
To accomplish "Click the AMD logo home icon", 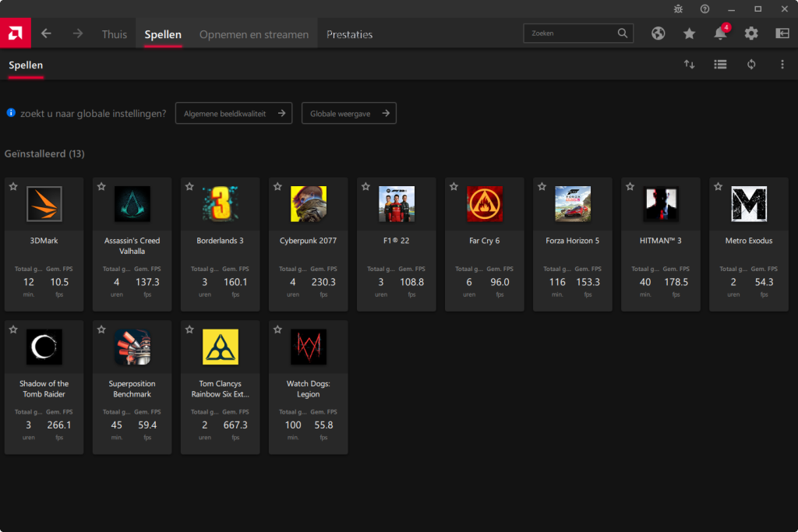I will tap(16, 33).
